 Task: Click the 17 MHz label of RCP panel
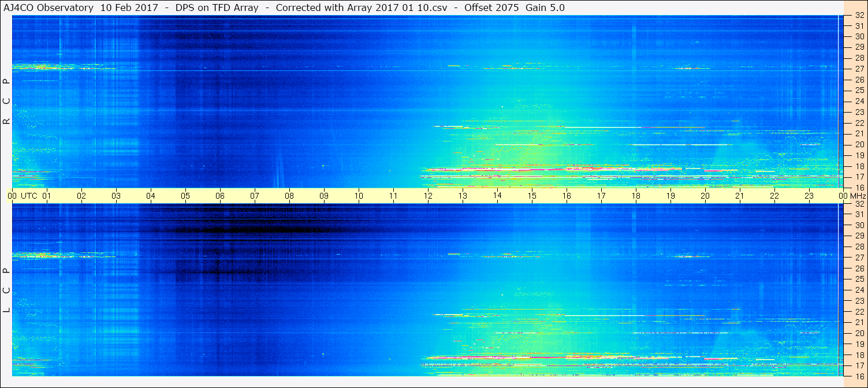coord(859,177)
